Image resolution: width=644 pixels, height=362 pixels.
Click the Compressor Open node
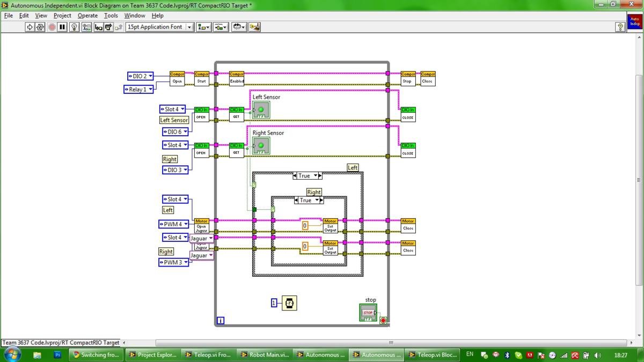[177, 78]
